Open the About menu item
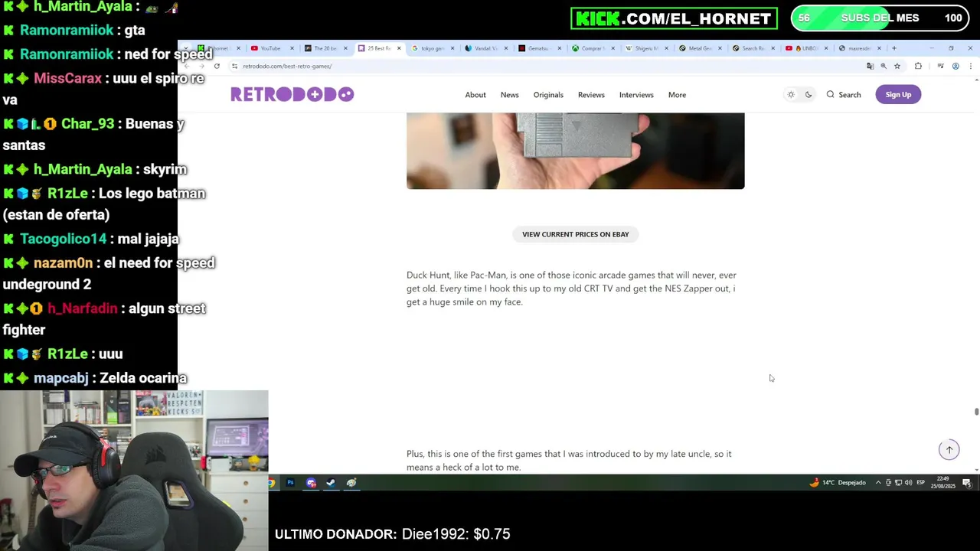This screenshot has width=980, height=551. tap(475, 95)
